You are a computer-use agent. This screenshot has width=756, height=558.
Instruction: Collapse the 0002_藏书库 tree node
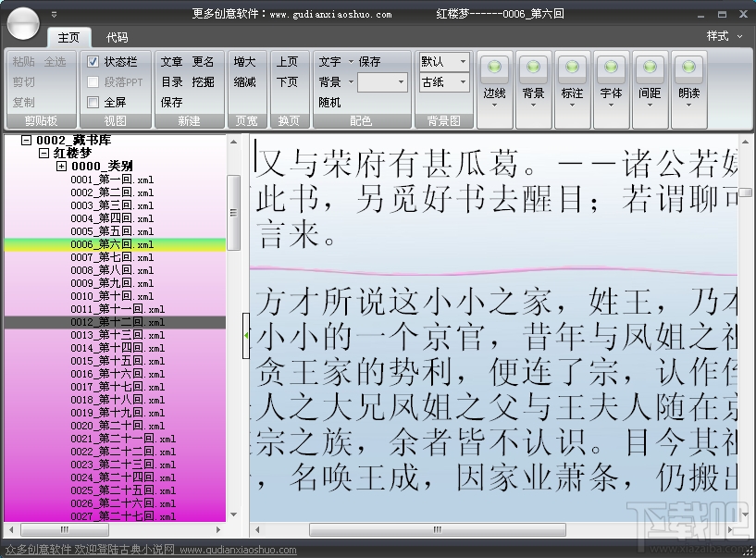(27, 141)
